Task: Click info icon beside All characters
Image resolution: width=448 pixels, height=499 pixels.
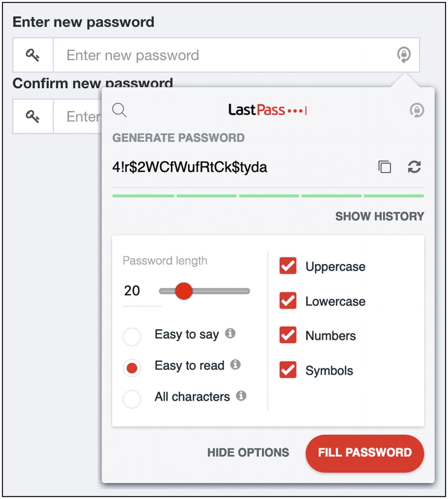Action: [241, 396]
